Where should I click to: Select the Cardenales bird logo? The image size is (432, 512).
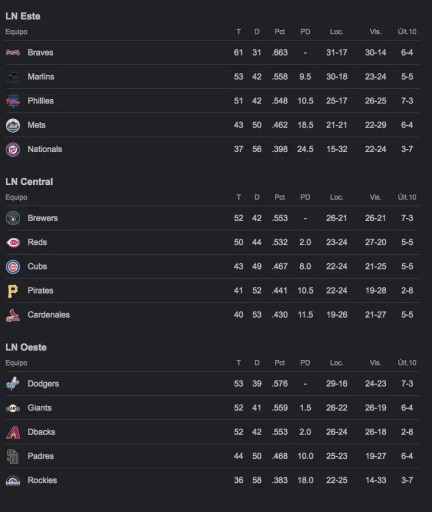click(x=13, y=315)
